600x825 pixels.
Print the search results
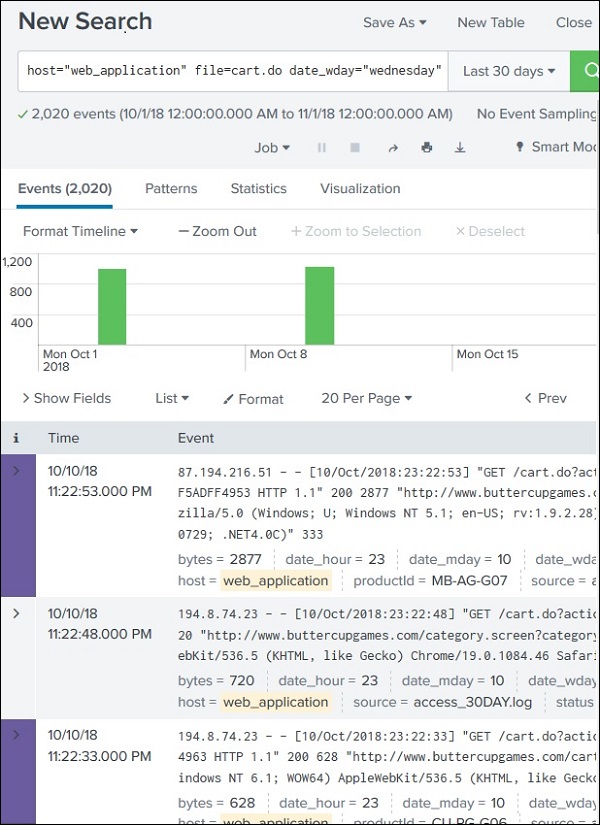tap(427, 147)
